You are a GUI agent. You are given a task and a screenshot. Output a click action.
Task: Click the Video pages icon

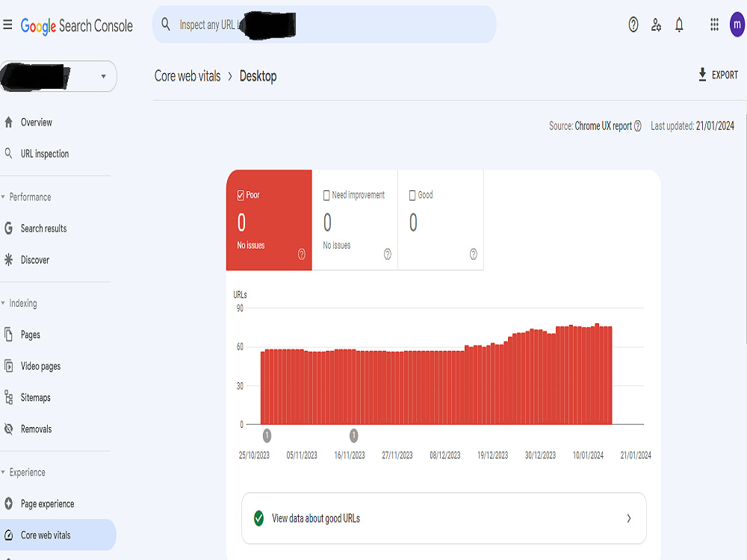coord(8,366)
